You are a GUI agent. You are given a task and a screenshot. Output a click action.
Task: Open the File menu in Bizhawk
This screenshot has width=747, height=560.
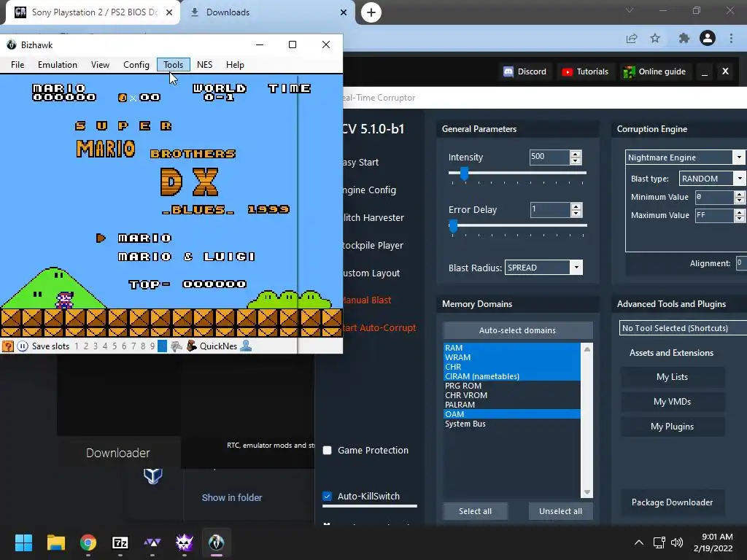(x=18, y=65)
